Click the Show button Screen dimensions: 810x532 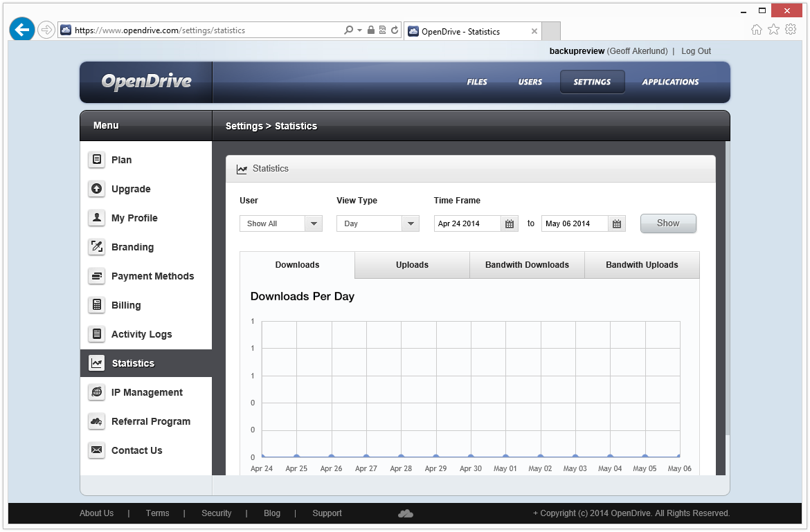[x=667, y=223]
